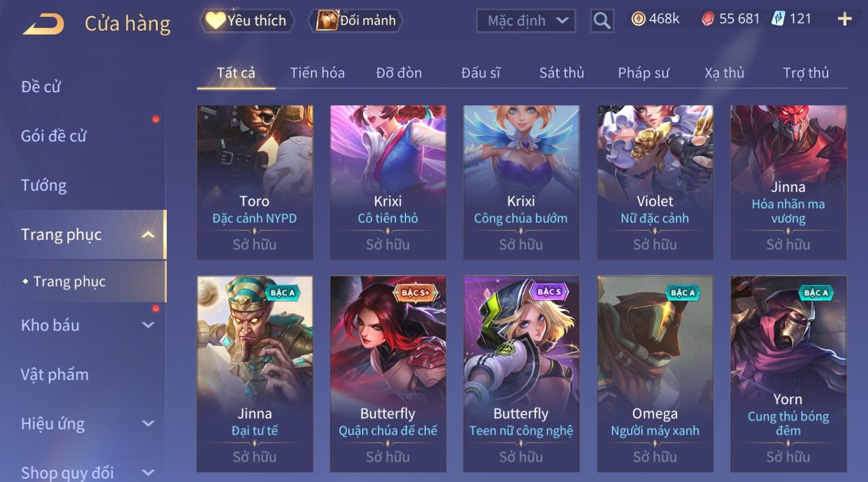This screenshot has height=482, width=868.
Task: Select the Trang phục sub-item
Action: tap(69, 281)
